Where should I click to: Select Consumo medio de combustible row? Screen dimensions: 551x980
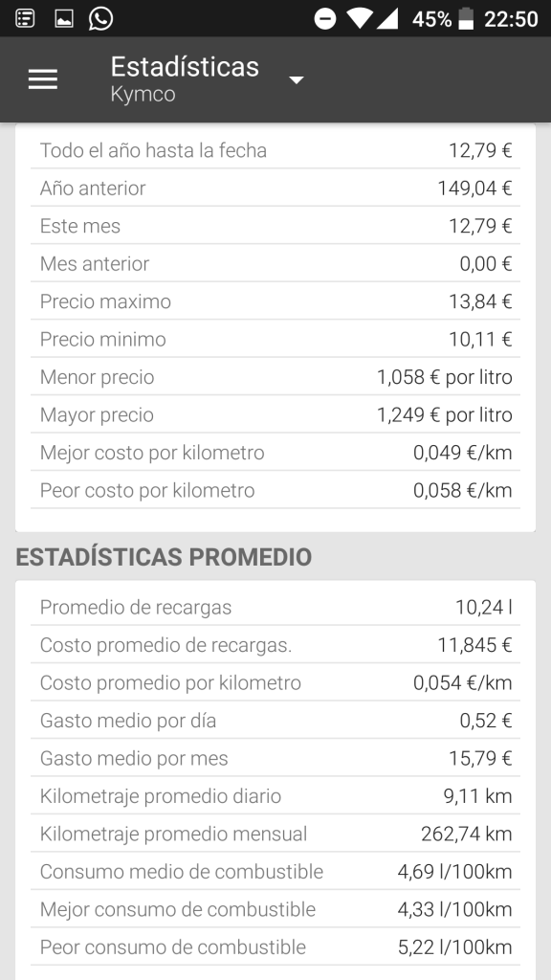pyautogui.click(x=275, y=871)
